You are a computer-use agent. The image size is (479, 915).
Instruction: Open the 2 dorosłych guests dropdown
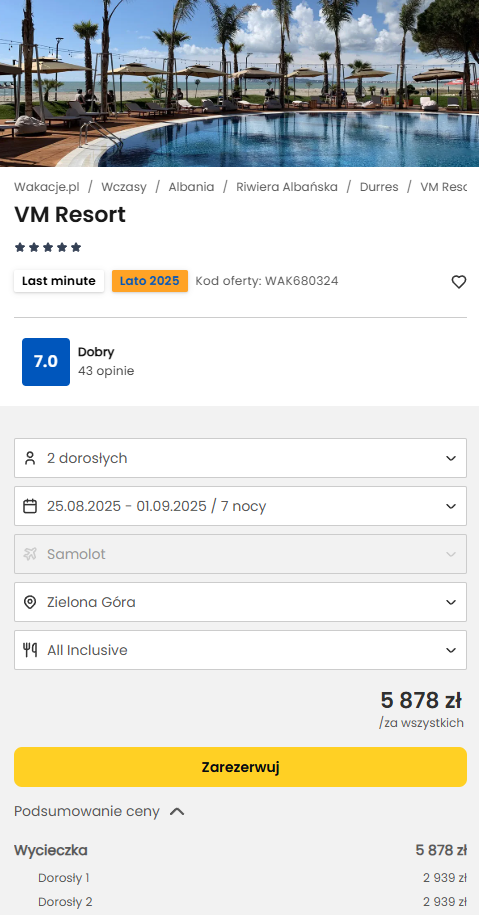pyautogui.click(x=240, y=458)
